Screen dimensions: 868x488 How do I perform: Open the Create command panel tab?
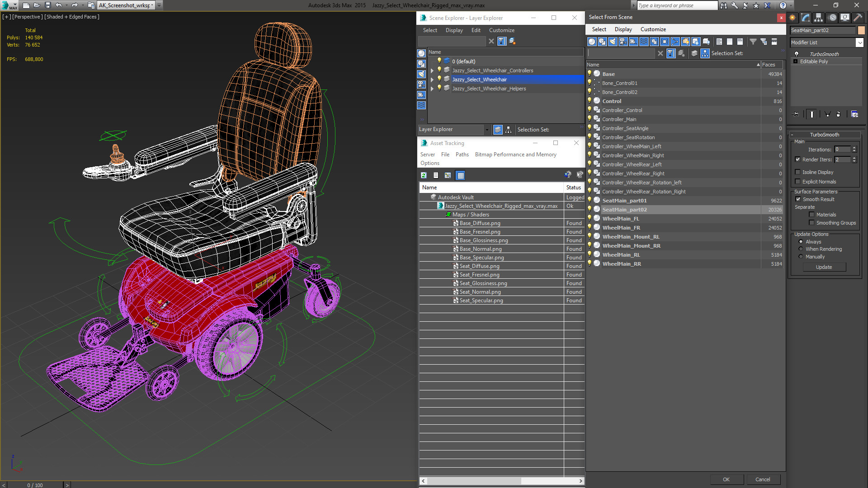793,18
